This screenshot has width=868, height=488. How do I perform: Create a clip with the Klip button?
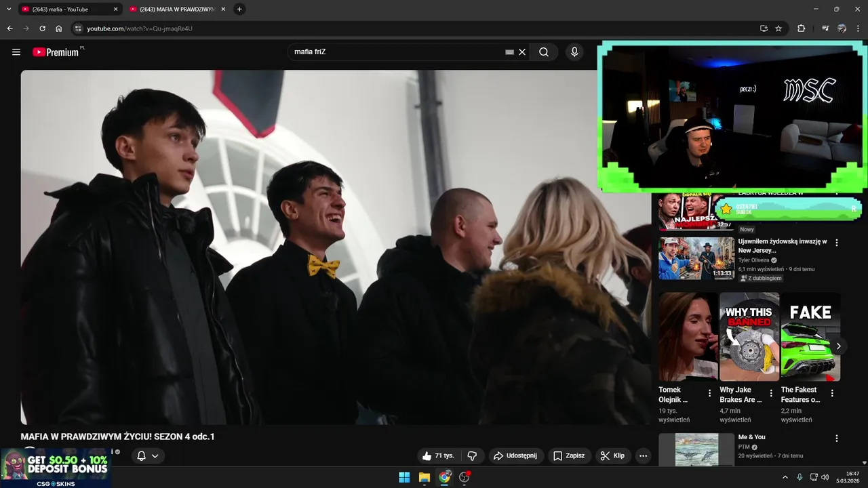pos(613,456)
